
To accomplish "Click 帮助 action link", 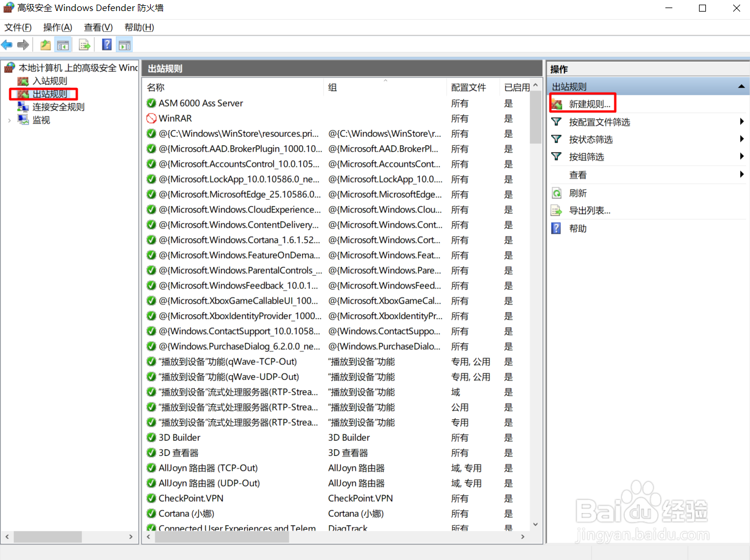I will (x=578, y=228).
